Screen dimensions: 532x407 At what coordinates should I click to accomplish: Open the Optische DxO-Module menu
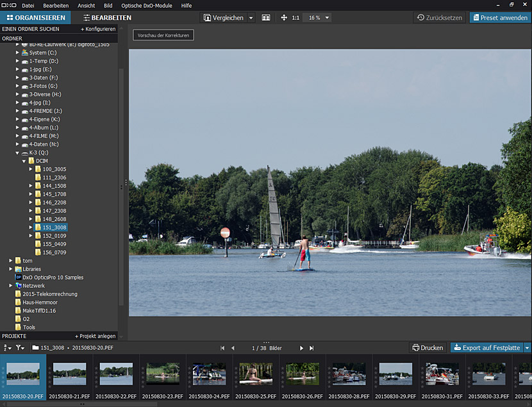coord(147,5)
